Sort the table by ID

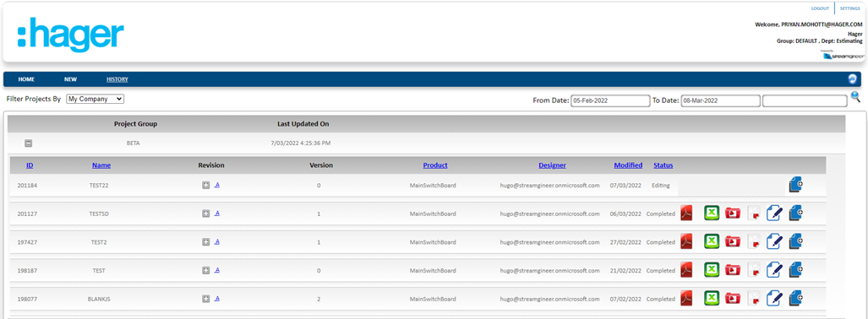pos(30,165)
